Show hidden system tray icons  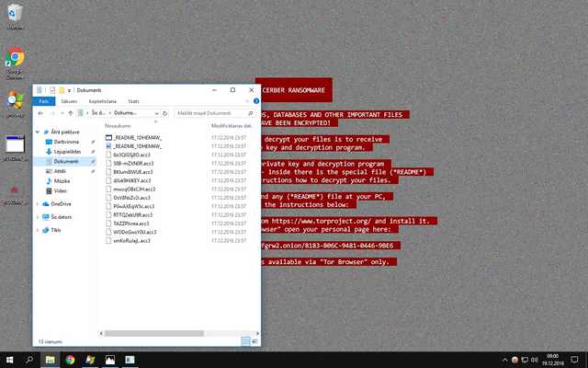[504, 360]
